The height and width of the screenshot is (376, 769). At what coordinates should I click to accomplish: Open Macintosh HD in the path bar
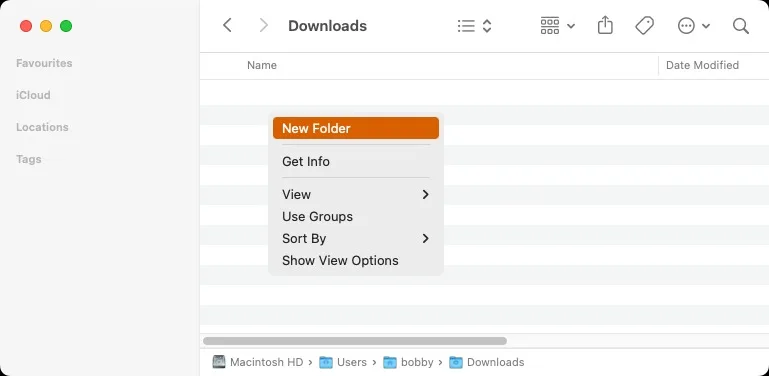tap(258, 362)
